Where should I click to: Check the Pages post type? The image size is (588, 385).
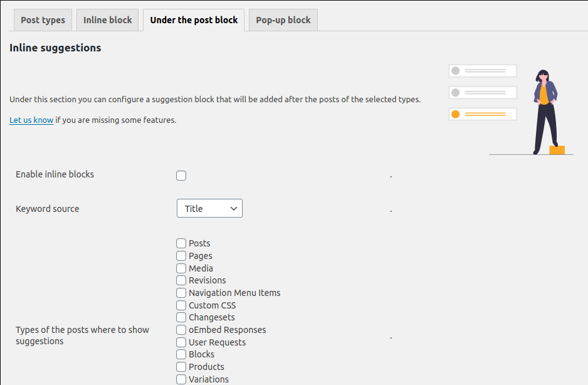181,256
